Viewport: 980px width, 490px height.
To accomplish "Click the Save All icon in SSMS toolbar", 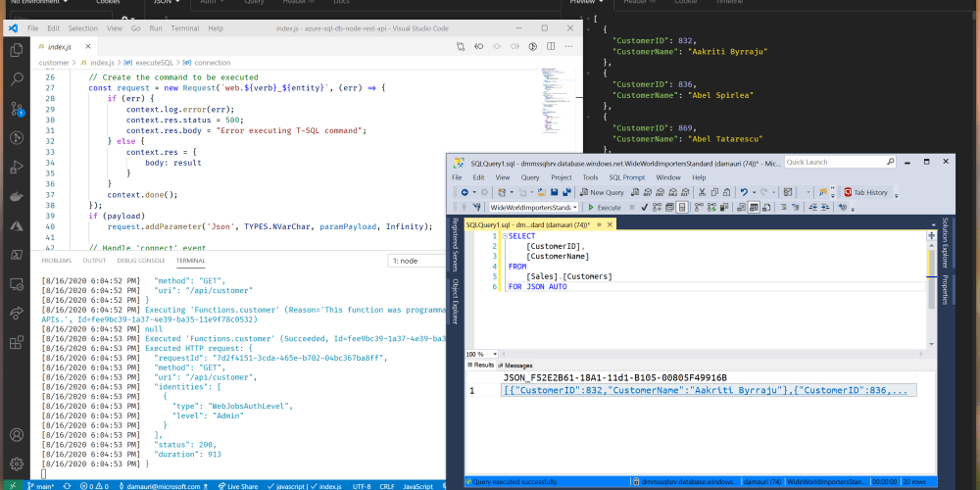I will point(566,192).
